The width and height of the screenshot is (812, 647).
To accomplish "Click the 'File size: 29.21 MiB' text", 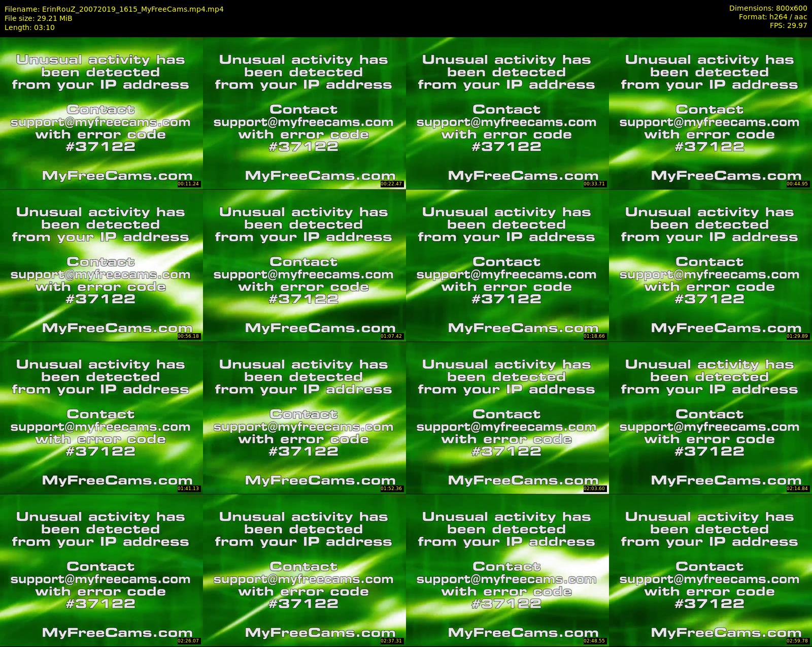I will tap(39, 18).
